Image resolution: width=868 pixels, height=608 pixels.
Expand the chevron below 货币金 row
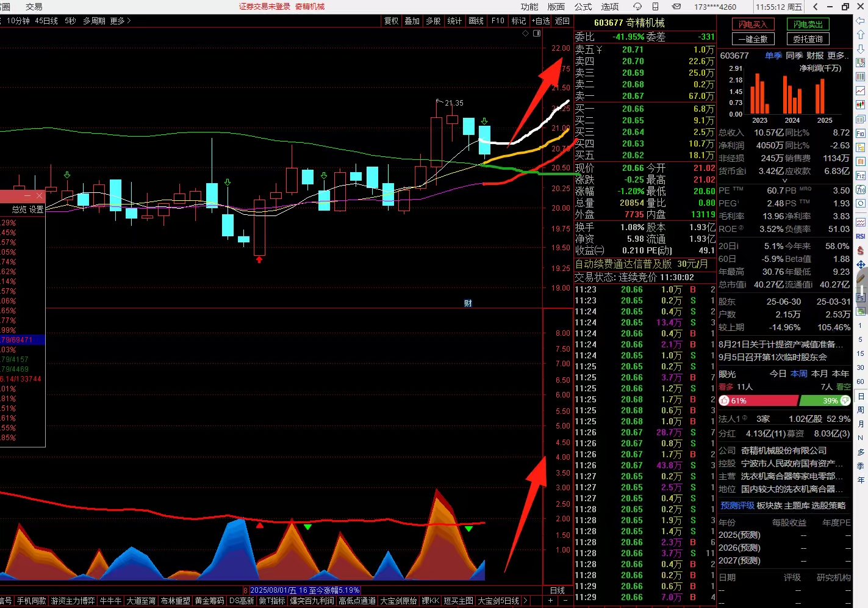[784, 181]
